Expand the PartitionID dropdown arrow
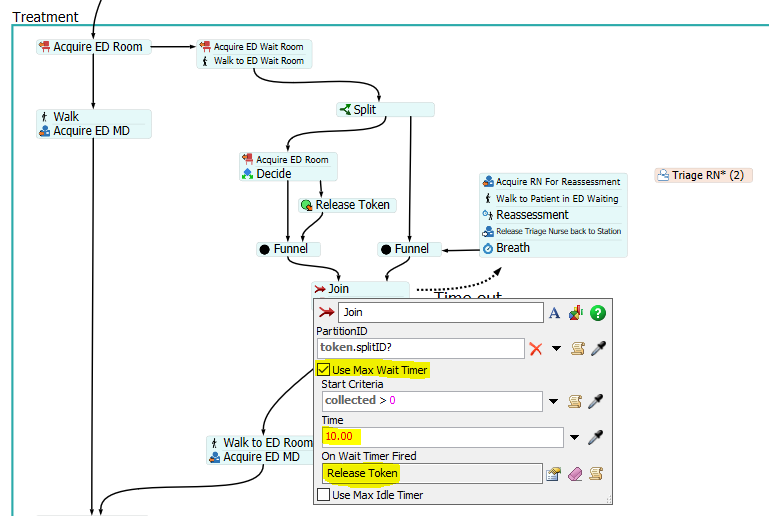The image size is (769, 516). 556,349
